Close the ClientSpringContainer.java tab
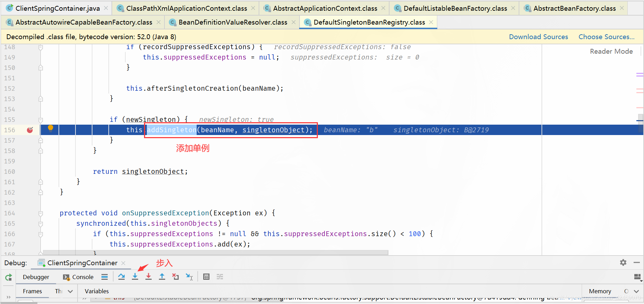 [x=106, y=8]
